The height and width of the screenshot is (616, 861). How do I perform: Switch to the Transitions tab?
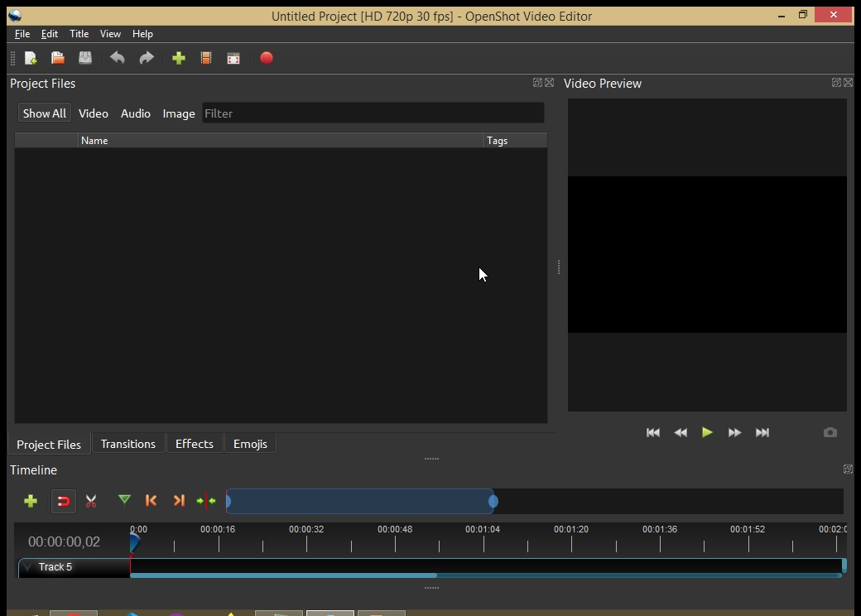click(128, 444)
